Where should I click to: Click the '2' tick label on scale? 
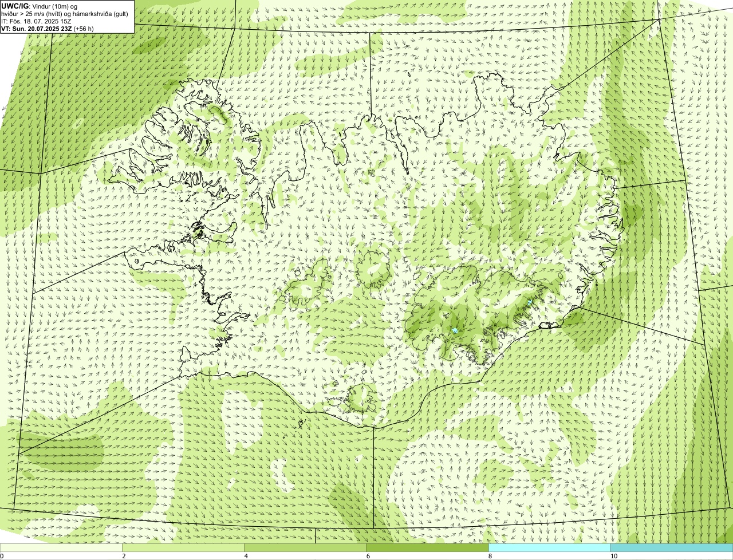(124, 556)
